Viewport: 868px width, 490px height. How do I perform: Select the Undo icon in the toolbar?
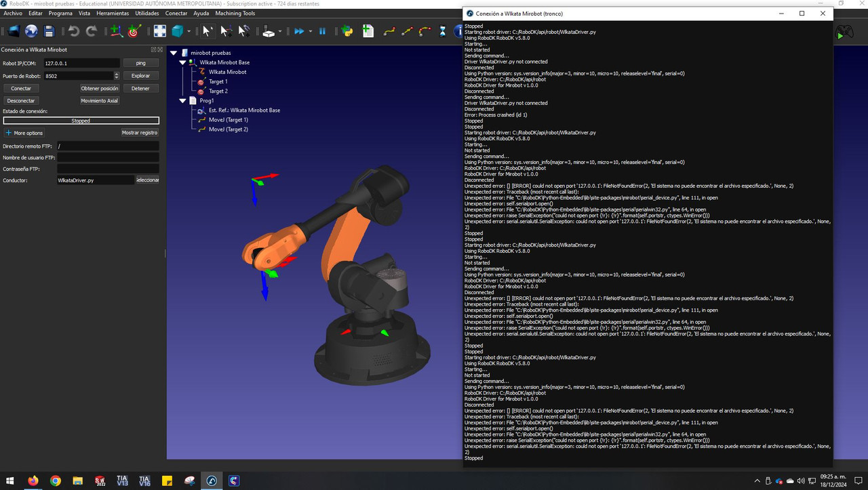pyautogui.click(x=73, y=30)
